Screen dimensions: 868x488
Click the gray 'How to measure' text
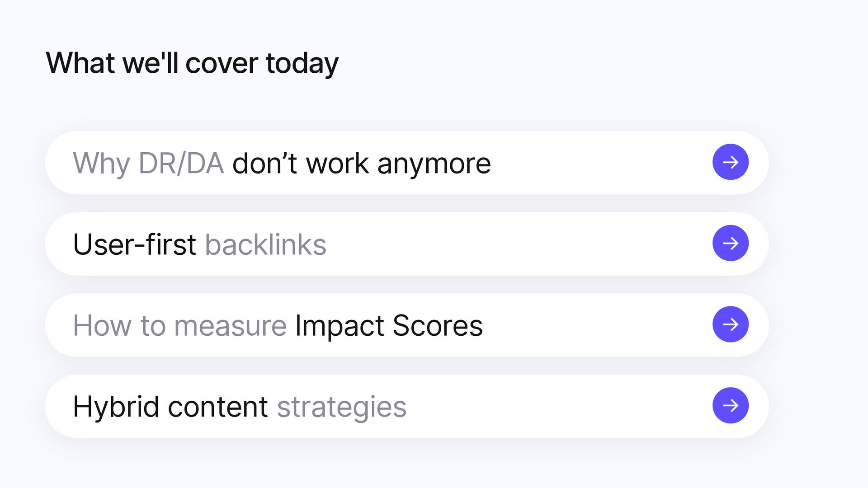179,325
